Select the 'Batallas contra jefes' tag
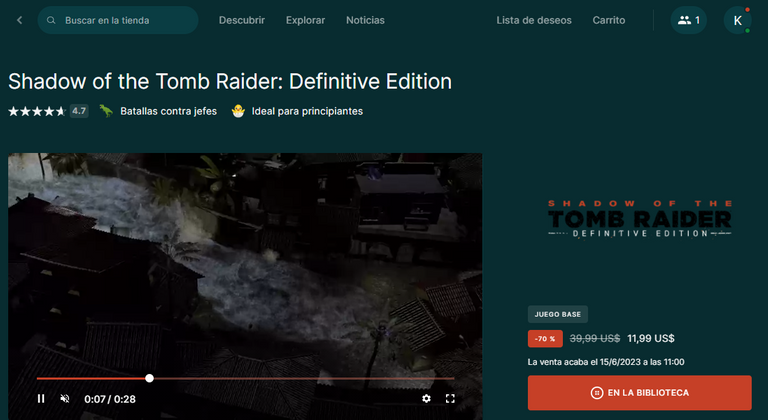This screenshot has height=420, width=768. [x=168, y=111]
